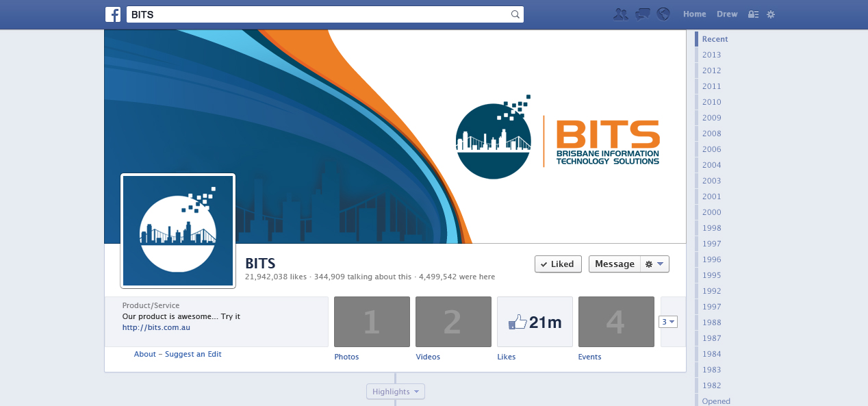Jump to 2008 in the timeline
The height and width of the screenshot is (406, 868).
point(711,134)
